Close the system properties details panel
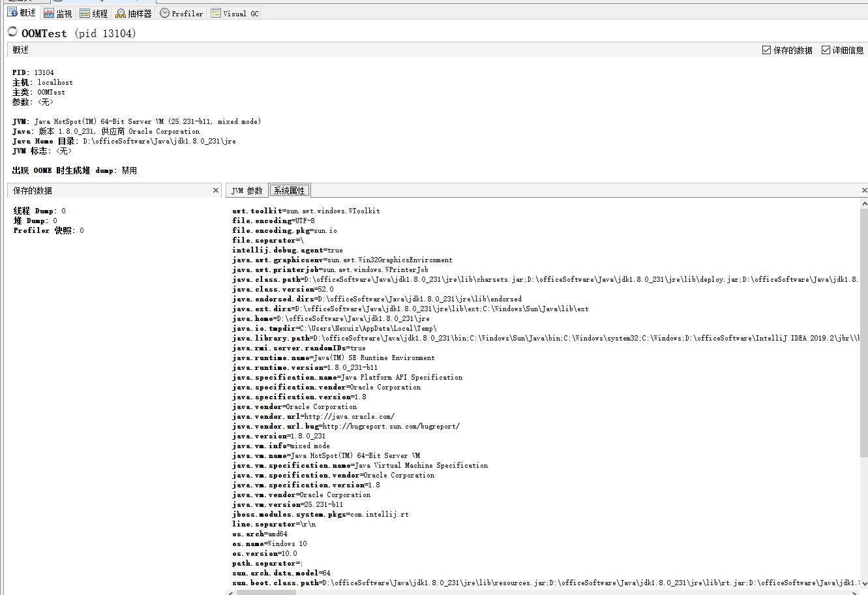Screen dimensions: 868x595 [x=864, y=191]
